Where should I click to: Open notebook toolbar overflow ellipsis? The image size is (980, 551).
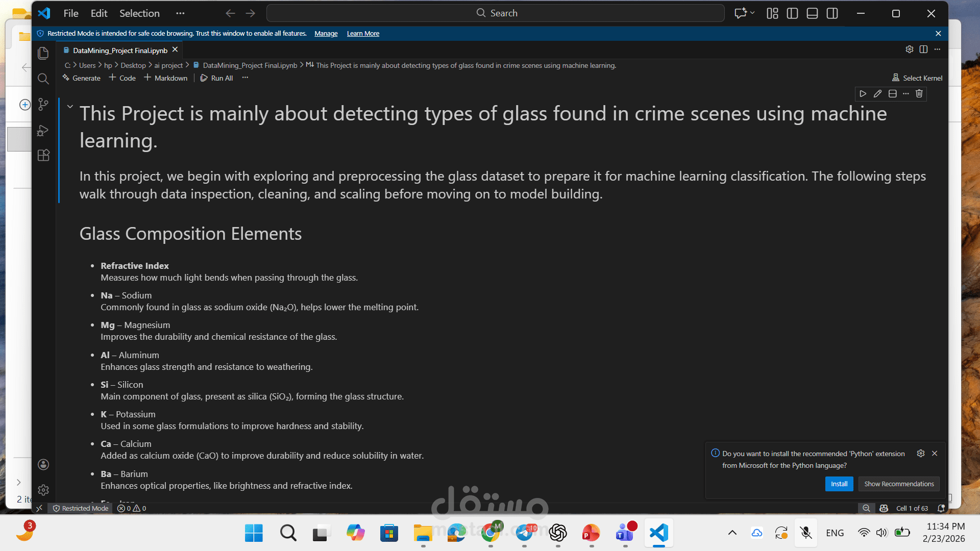pyautogui.click(x=245, y=78)
